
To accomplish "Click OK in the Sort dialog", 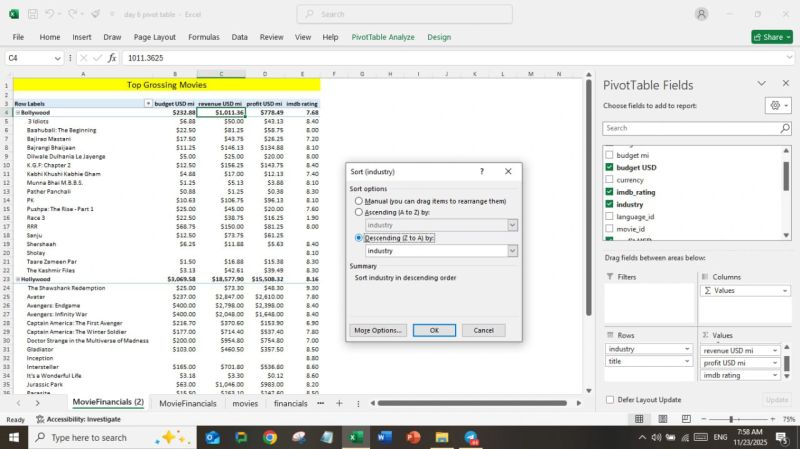I will (434, 330).
